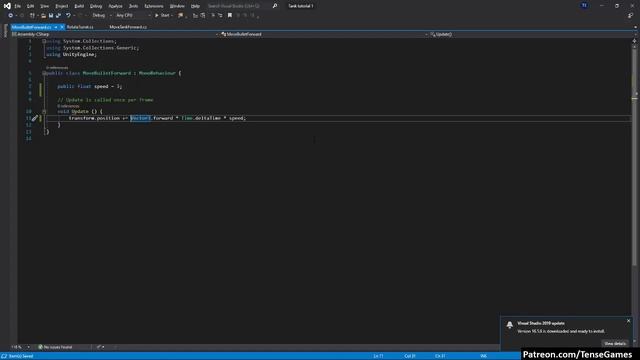Click the bookmark icon in toolbar
640x360 pixels.
230,16
